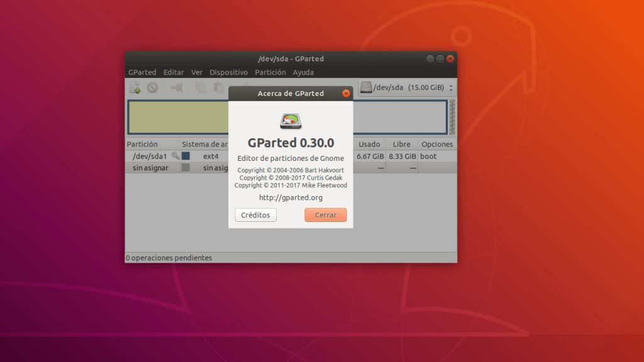The height and width of the screenshot is (362, 644).
Task: Select the resize/move partition tool
Action: [176, 87]
